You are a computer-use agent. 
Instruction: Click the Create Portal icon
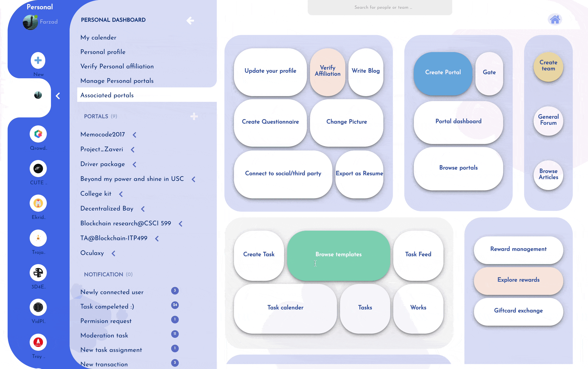[x=443, y=72]
